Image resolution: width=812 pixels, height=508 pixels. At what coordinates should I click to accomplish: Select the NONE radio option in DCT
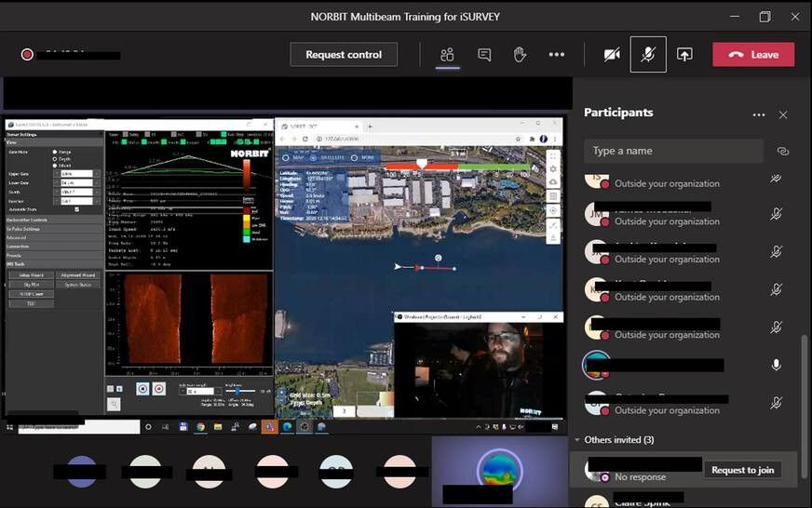(x=354, y=157)
